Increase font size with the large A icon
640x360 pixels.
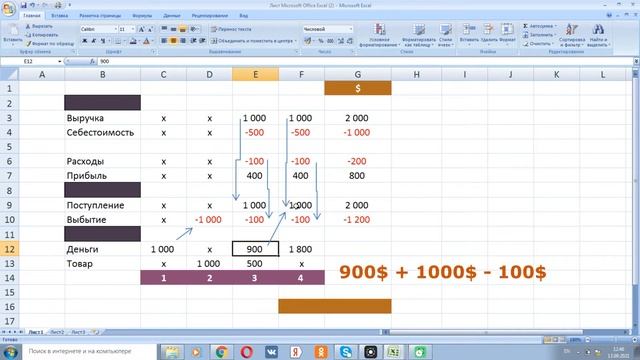click(141, 29)
